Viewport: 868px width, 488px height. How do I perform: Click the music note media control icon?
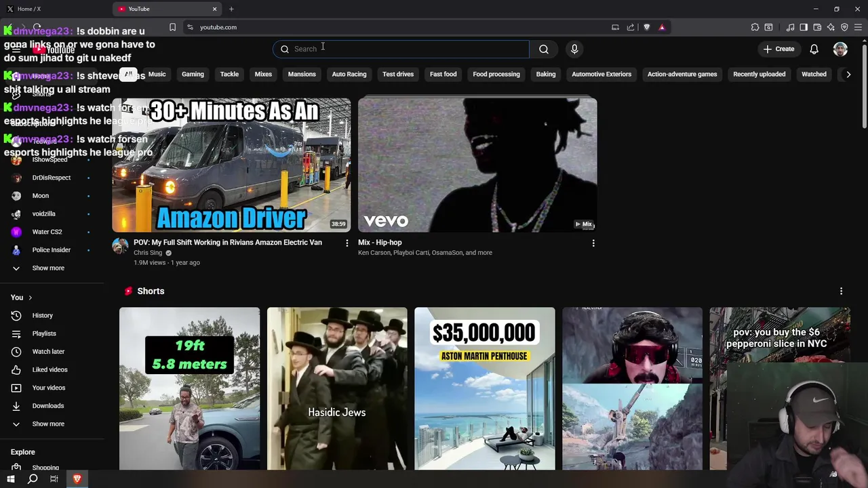(790, 27)
